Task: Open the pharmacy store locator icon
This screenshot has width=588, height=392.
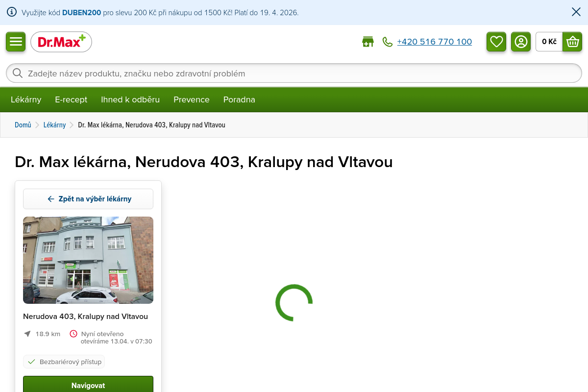Action: (367, 42)
